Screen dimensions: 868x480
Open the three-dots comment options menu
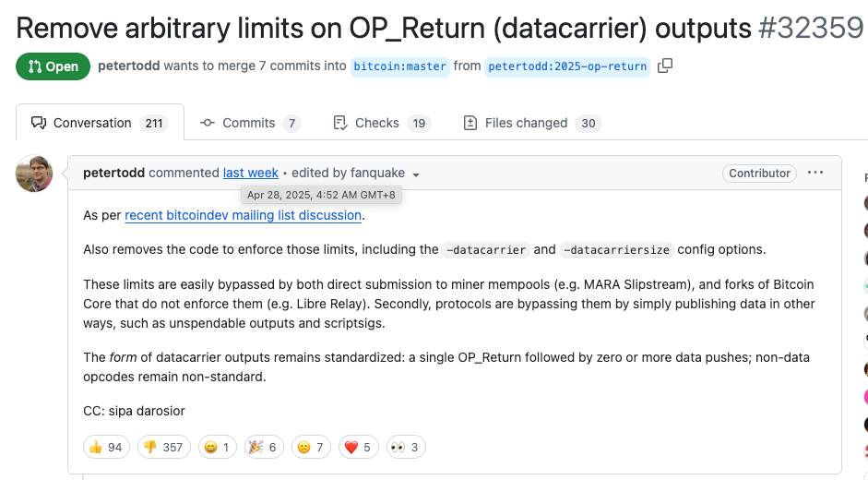tap(814, 173)
